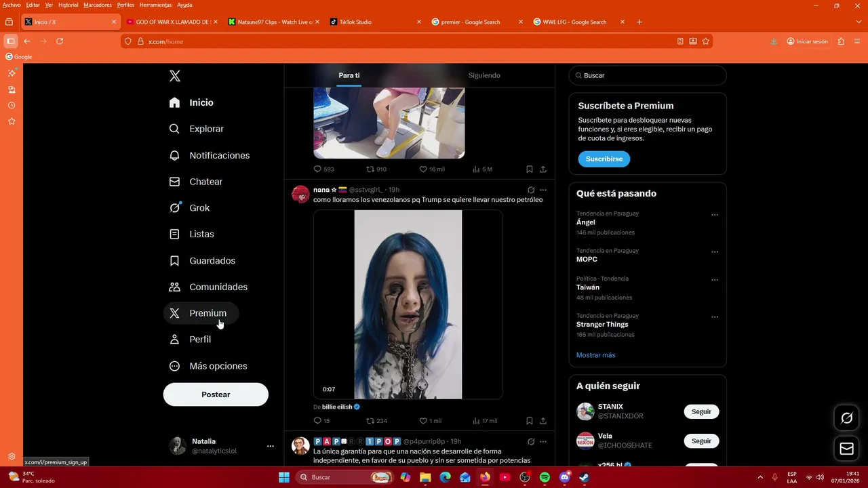Viewport: 868px width, 488px height.
Task: Open options for Stranger Things trend
Action: pyautogui.click(x=715, y=317)
